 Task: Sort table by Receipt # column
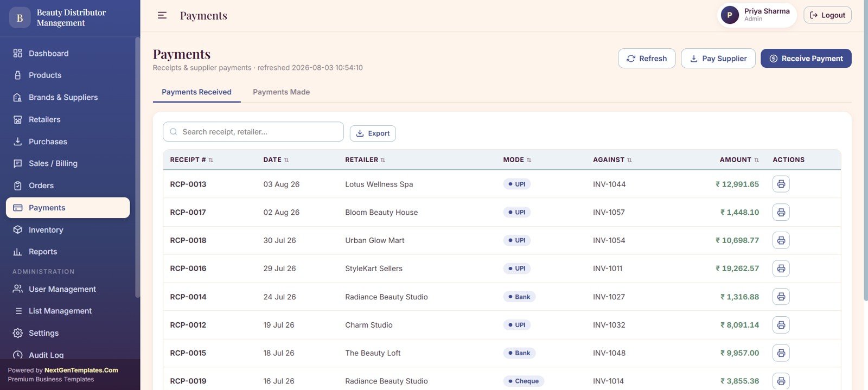(x=192, y=160)
